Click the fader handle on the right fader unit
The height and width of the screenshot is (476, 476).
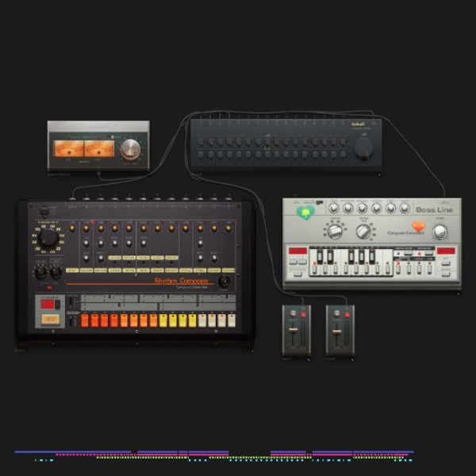tap(336, 331)
